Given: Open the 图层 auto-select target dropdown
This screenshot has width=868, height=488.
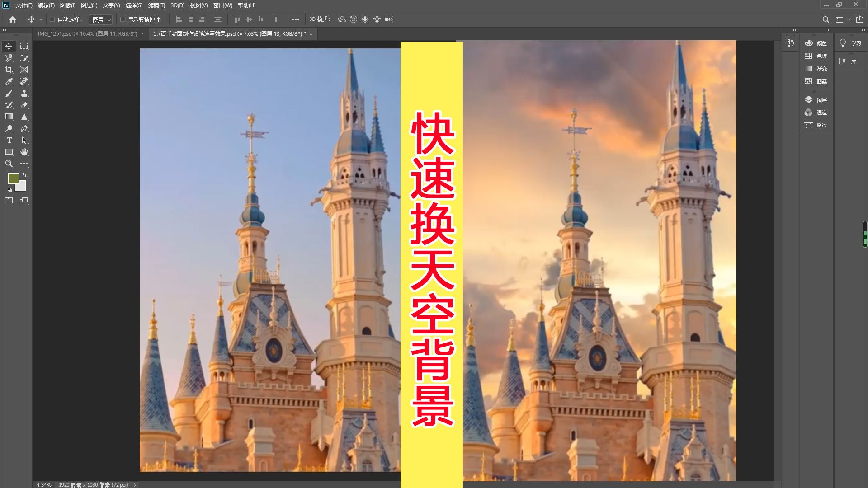Looking at the screenshot, I should click(100, 19).
